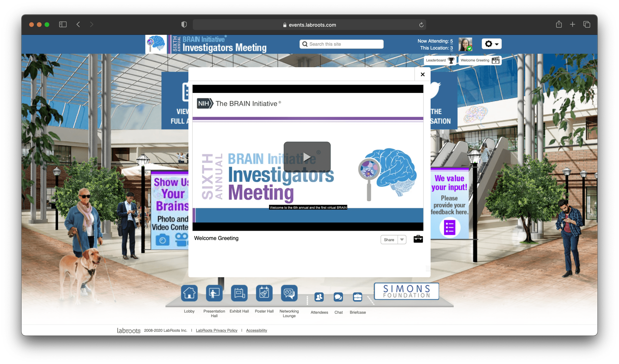This screenshot has width=619, height=364.
Task: Click the BRAIN Initiative brain logo
Action: click(x=156, y=44)
